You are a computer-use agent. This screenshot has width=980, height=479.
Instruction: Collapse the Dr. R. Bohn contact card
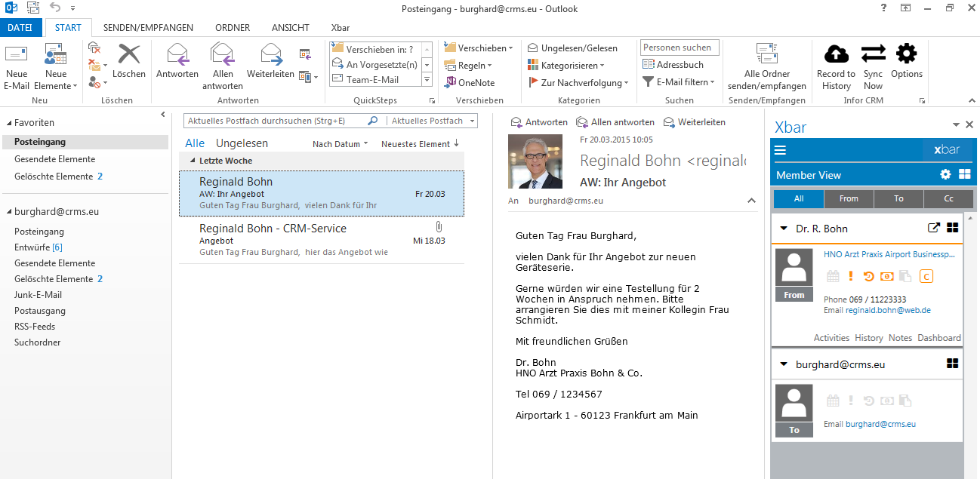784,229
